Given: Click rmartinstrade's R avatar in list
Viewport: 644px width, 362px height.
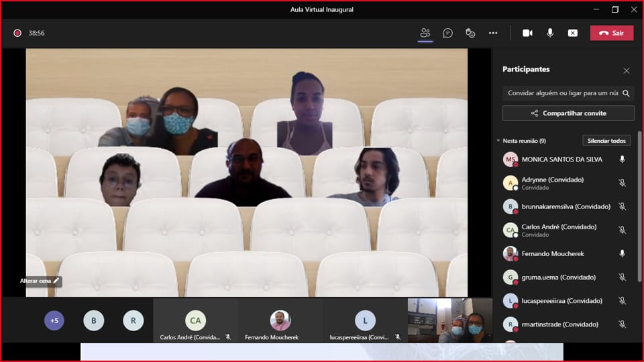Looking at the screenshot, I should pyautogui.click(x=510, y=324).
